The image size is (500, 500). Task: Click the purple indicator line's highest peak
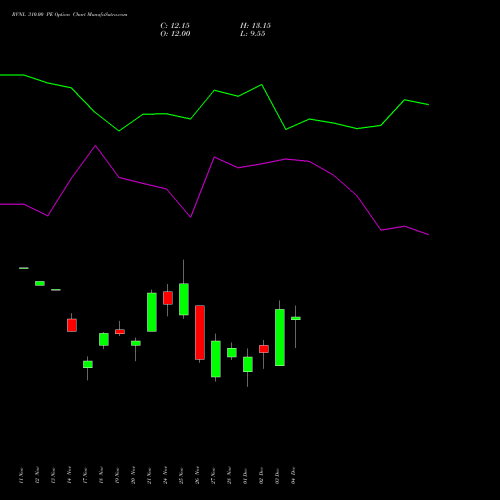pos(95,146)
